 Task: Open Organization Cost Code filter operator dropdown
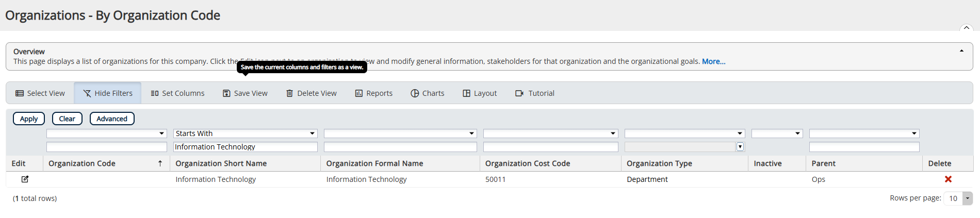point(551,133)
